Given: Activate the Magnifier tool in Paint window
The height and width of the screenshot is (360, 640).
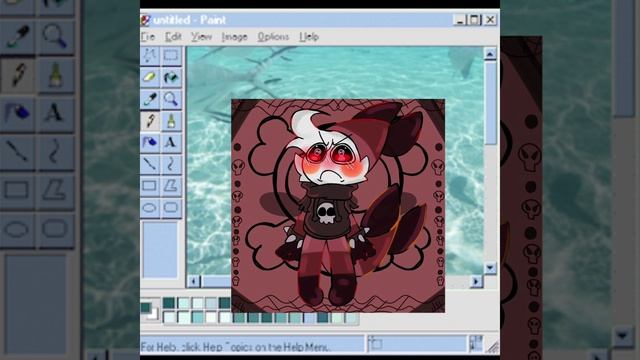Looking at the screenshot, I should click(x=171, y=99).
